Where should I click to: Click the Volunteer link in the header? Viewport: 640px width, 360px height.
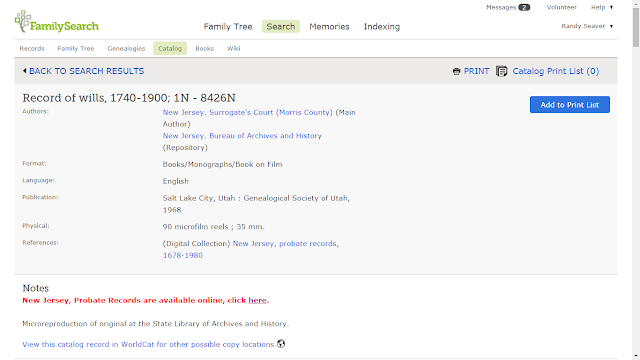point(561,7)
